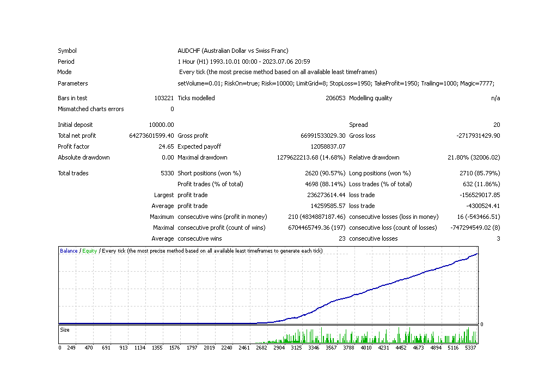
Task: Click Profit factor value 24.65
Action: point(166,146)
